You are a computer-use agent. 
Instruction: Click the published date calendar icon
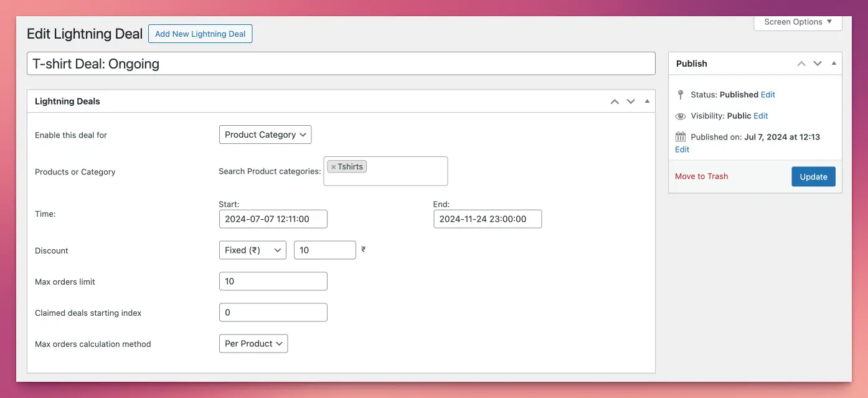click(681, 137)
